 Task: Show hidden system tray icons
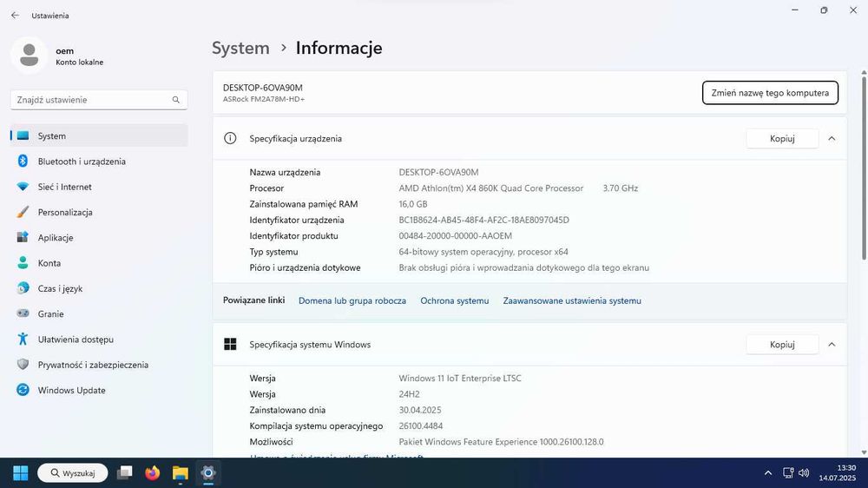[768, 473]
